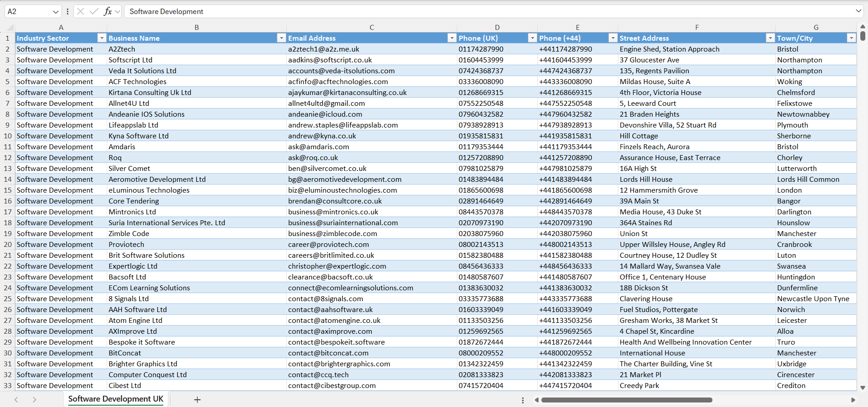Screen dimensions: 868x407
Task: Click the three-dot name box options handle
Action: point(67,11)
